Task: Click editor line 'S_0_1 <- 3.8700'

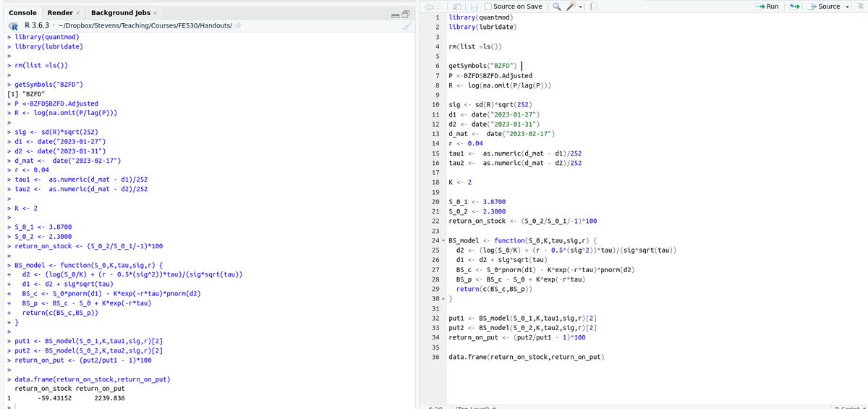Action: pyautogui.click(x=477, y=203)
